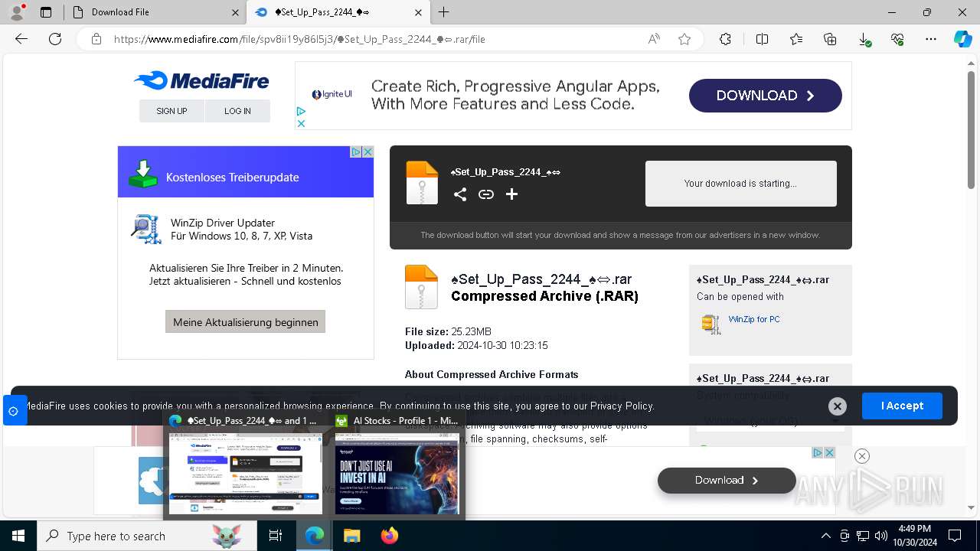Click the SIGN UP button
Image resolution: width=980 pixels, height=551 pixels.
click(171, 111)
